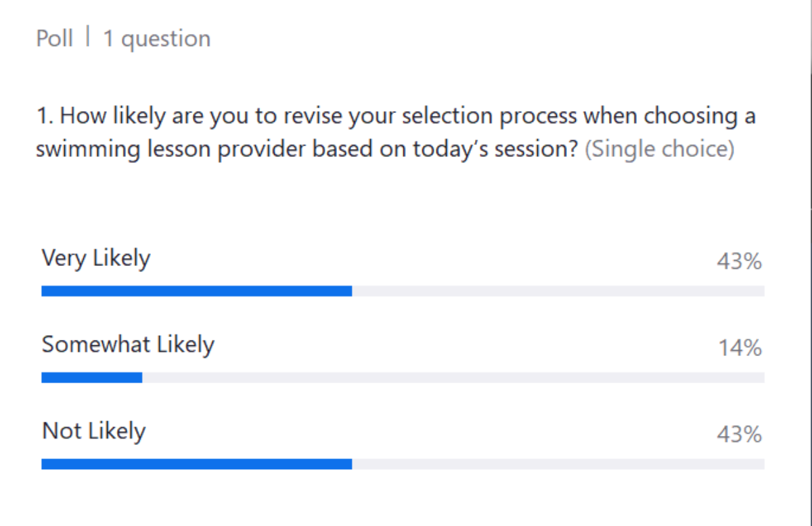Click the vertical divider after "Poll"
Viewport: 812px width, 526px height.
[x=88, y=37]
